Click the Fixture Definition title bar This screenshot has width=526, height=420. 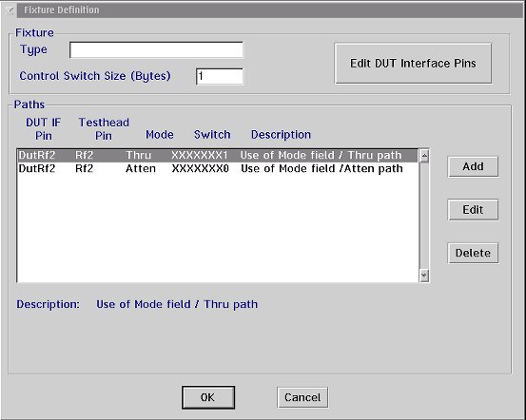point(268,10)
